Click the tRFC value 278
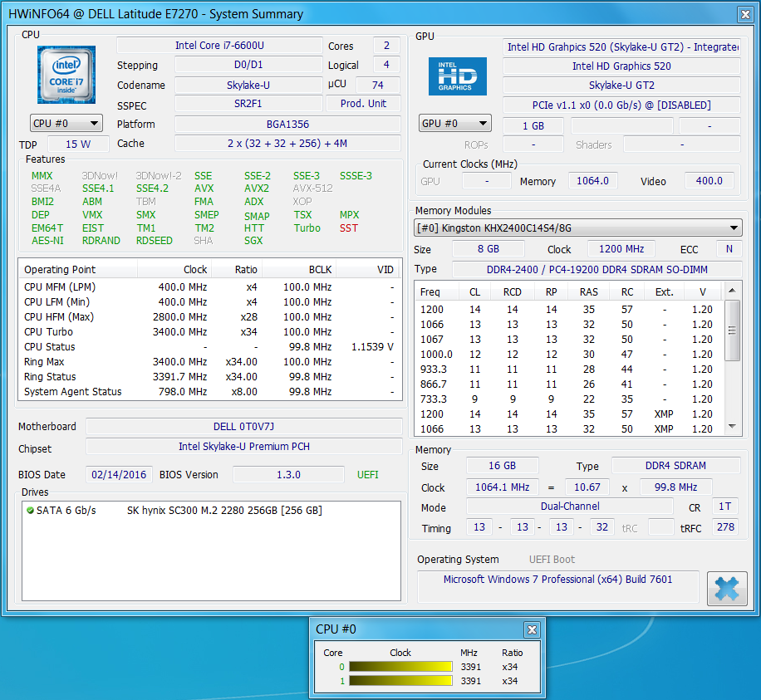Viewport: 761px width, 700px height. pos(725,527)
